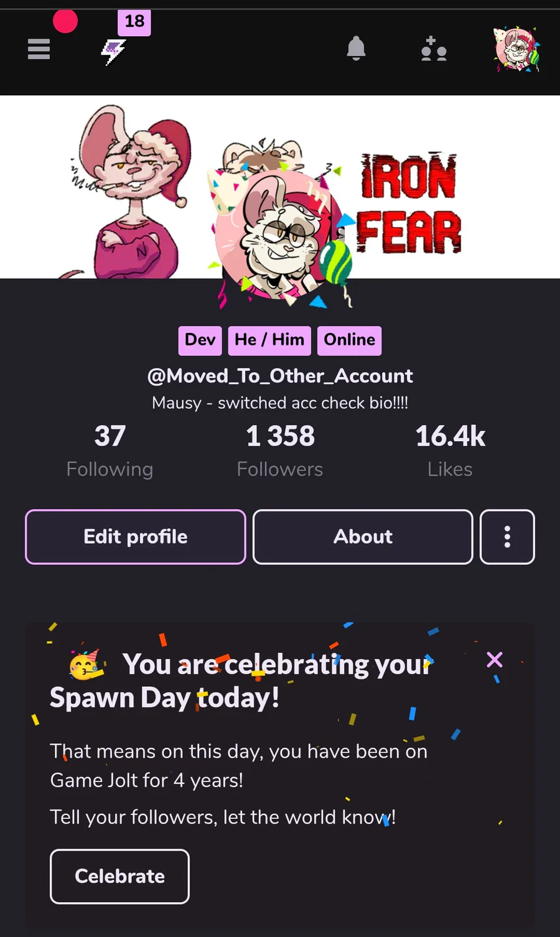The width and height of the screenshot is (560, 937).
Task: Open the friend requests icon
Action: pos(434,49)
